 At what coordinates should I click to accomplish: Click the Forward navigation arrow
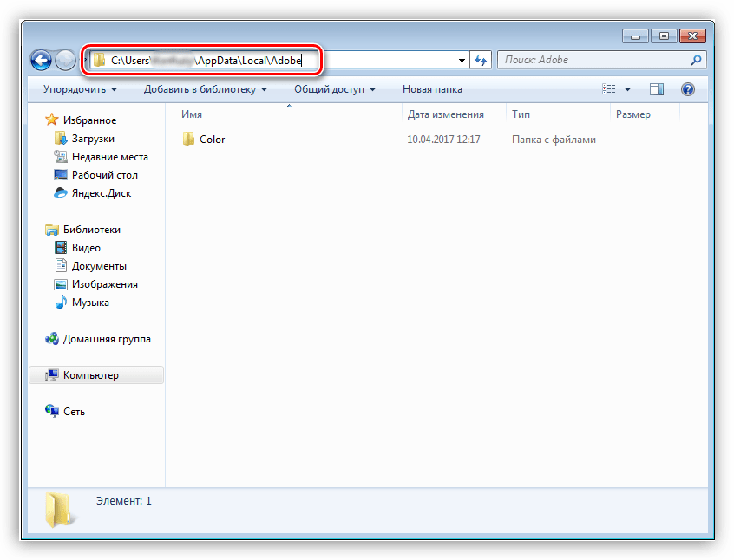coord(65,60)
